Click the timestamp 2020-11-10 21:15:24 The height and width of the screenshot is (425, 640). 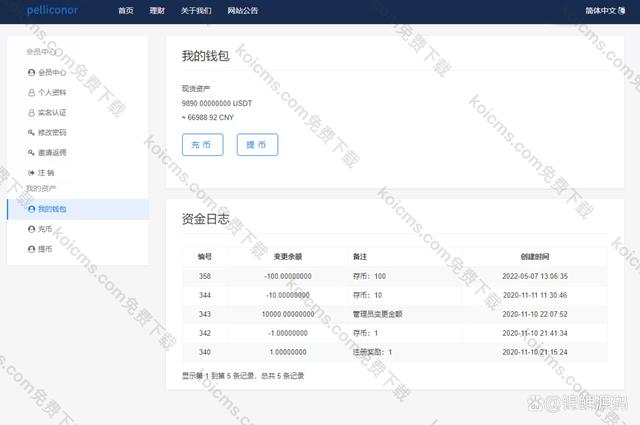[x=535, y=352]
